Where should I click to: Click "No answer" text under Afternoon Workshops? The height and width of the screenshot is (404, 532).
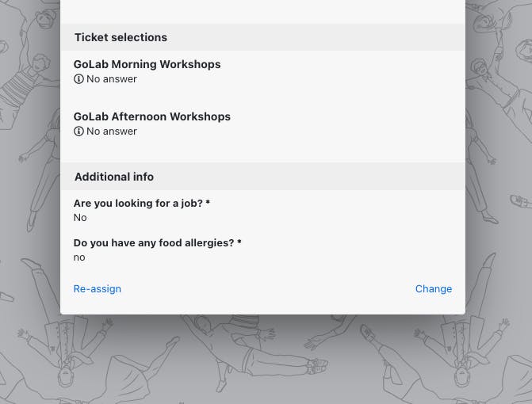pyautogui.click(x=112, y=131)
